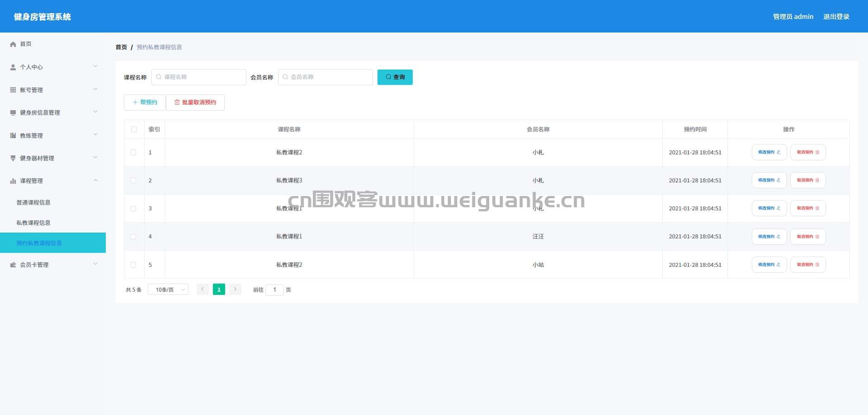Click the grid icon beside 账号管理
Image resolution: width=868 pixels, height=415 pixels.
[x=13, y=90]
